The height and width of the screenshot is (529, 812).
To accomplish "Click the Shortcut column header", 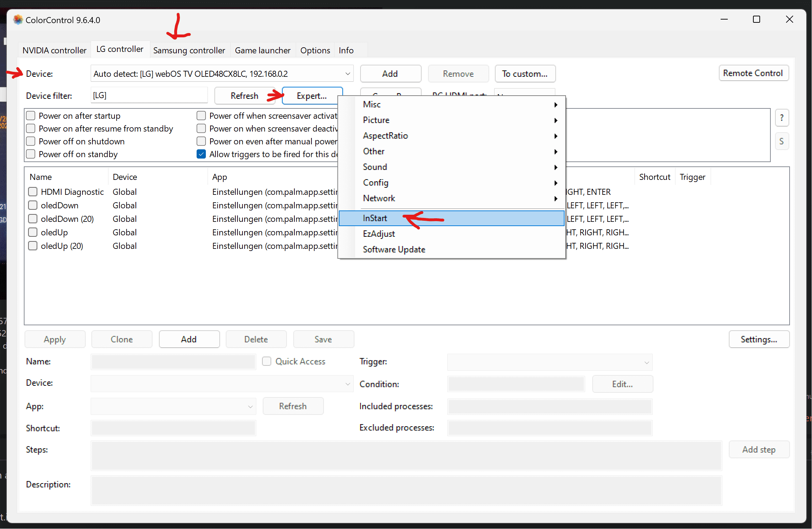I will click(655, 177).
